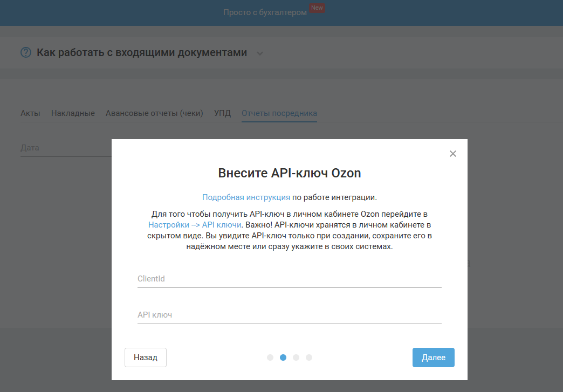The image size is (563, 392).
Task: Open Просто с бухгалтером in top bar
Action: 265,12
